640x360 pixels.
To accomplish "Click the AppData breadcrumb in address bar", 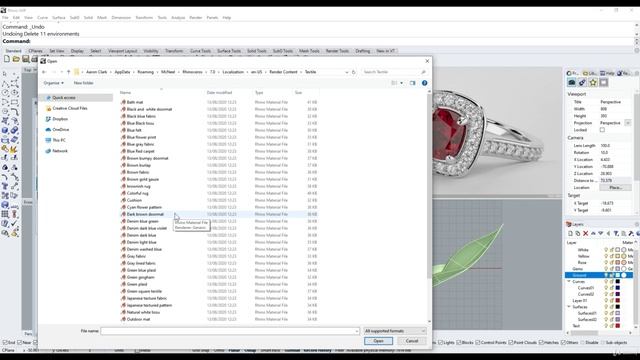I will (x=122, y=72).
